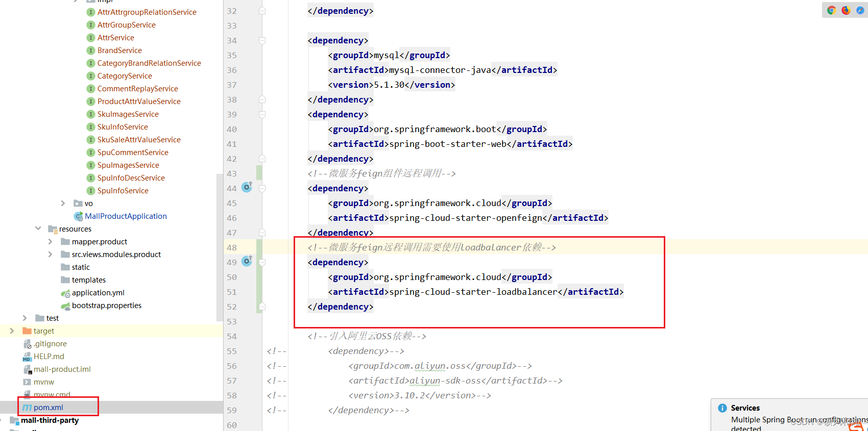Fold the closing dependency tag at line 52

click(262, 307)
